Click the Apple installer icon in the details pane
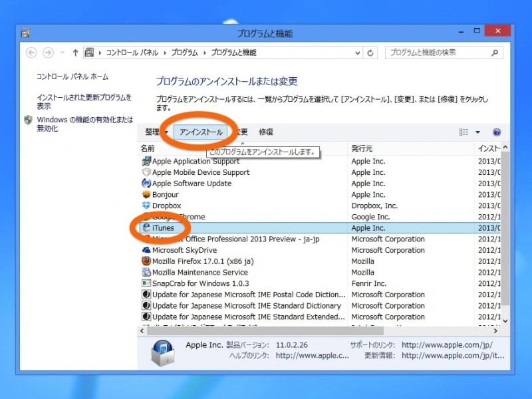The height and width of the screenshot is (399, 532). pyautogui.click(x=163, y=352)
